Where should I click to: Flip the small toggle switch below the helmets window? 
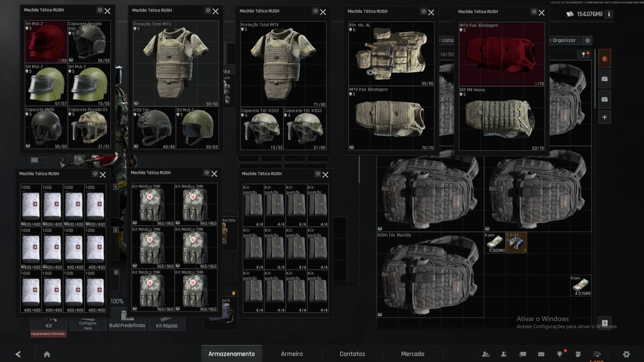click(x=38, y=160)
